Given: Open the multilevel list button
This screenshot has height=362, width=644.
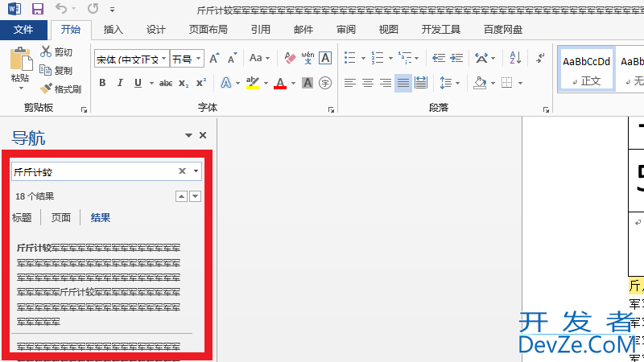Looking at the screenshot, I should click(x=405, y=58).
